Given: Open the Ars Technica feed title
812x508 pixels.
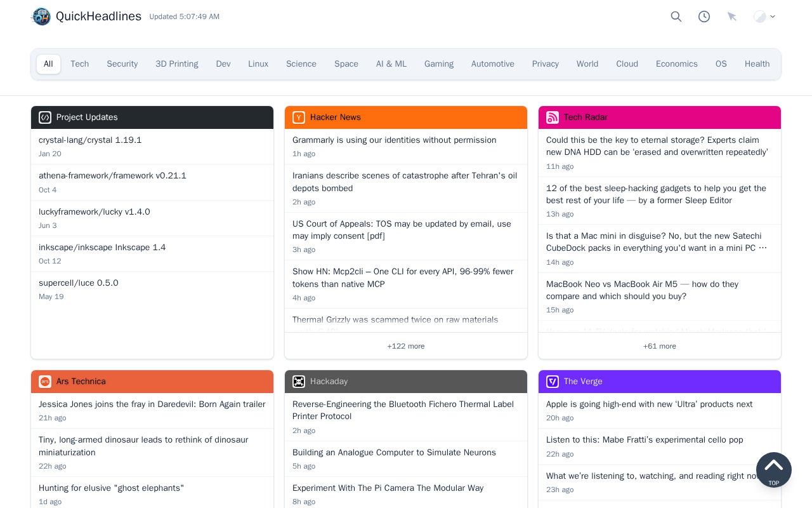Looking at the screenshot, I should (x=81, y=382).
